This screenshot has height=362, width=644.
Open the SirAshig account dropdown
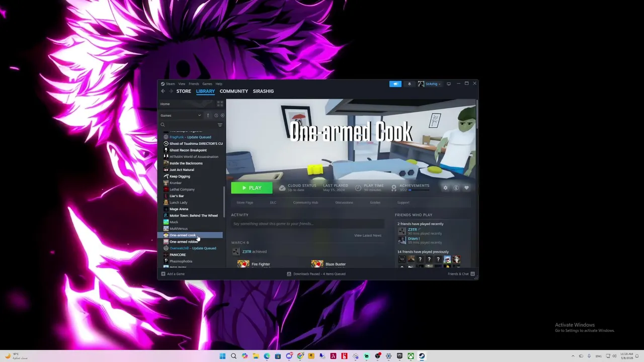pyautogui.click(x=430, y=84)
